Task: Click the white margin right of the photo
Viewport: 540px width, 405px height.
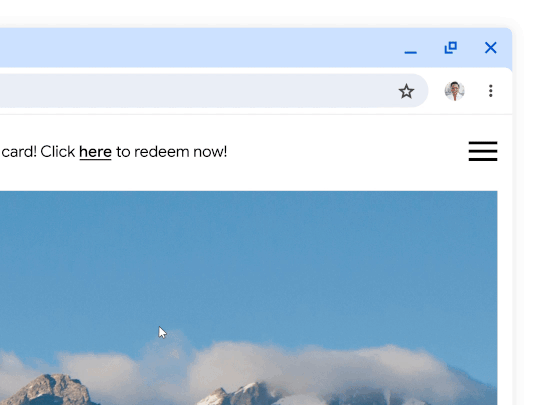Action: click(505, 298)
